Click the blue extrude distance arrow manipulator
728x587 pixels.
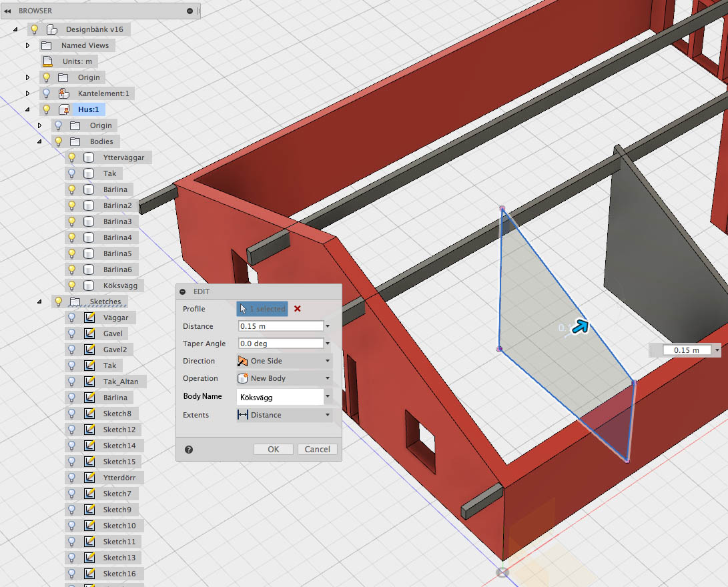pyautogui.click(x=581, y=327)
